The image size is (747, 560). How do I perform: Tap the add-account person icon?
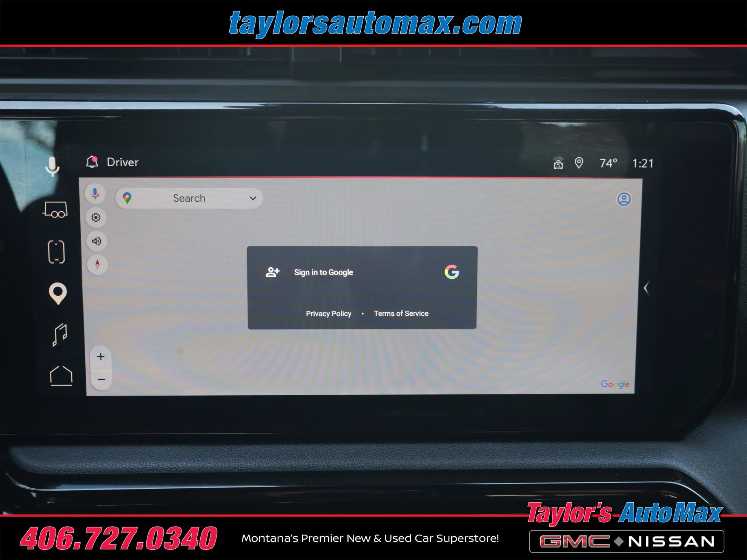(272, 272)
